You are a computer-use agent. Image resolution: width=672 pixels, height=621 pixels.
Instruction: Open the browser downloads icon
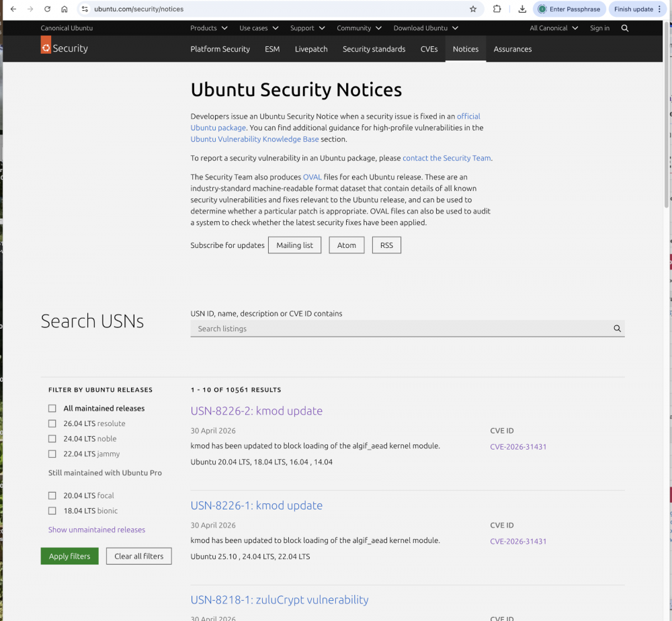coord(522,9)
